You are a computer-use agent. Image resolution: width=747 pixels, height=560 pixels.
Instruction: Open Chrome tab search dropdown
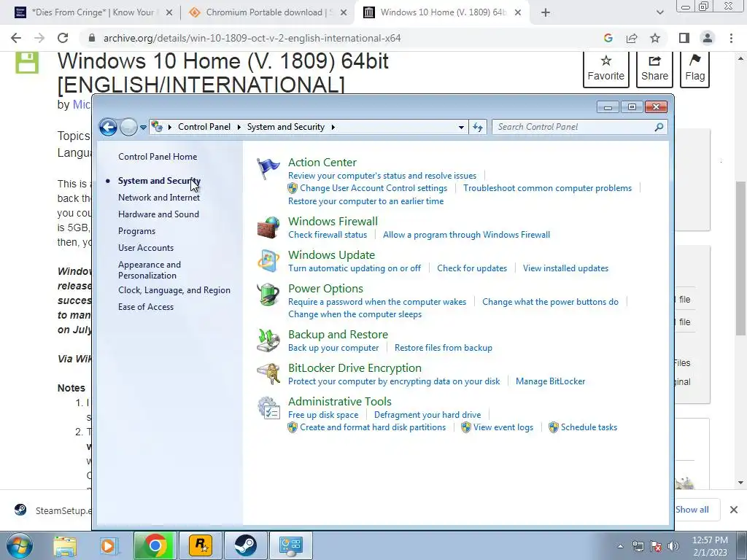click(659, 12)
